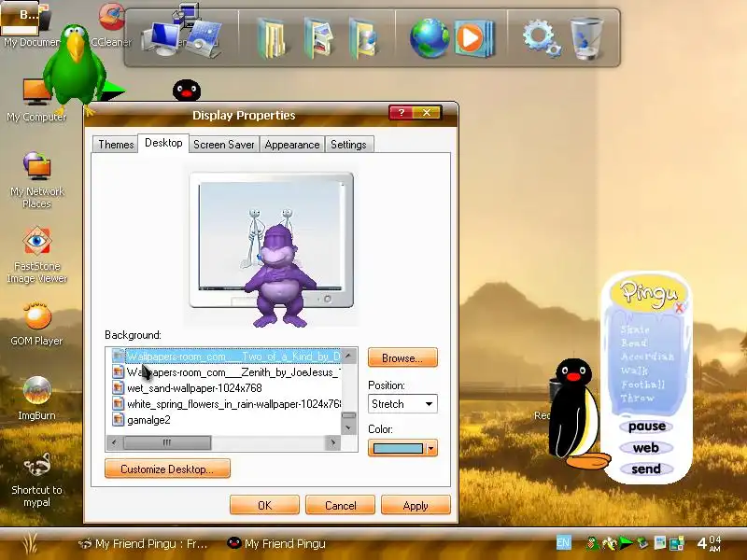Launch FastStone Image Viewer
747x560 pixels.
pos(36,256)
